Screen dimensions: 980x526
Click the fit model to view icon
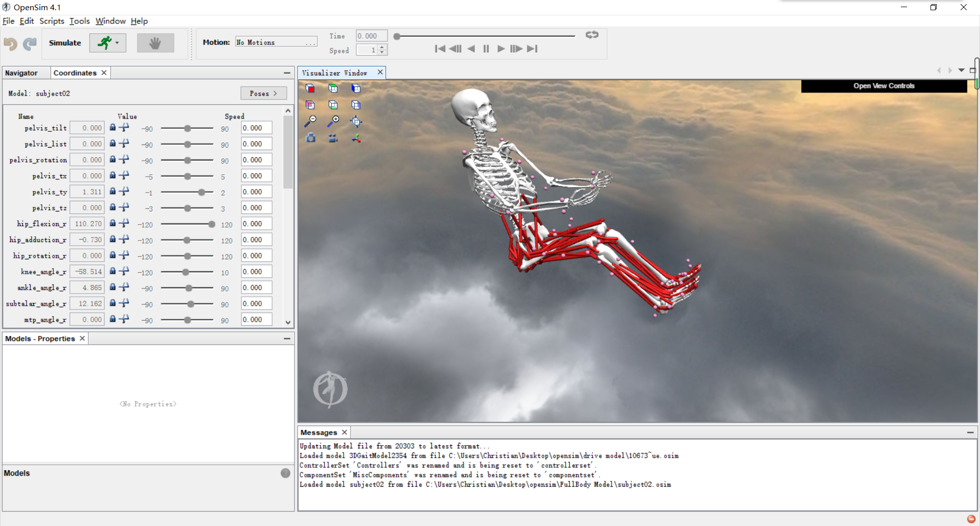coord(356,122)
